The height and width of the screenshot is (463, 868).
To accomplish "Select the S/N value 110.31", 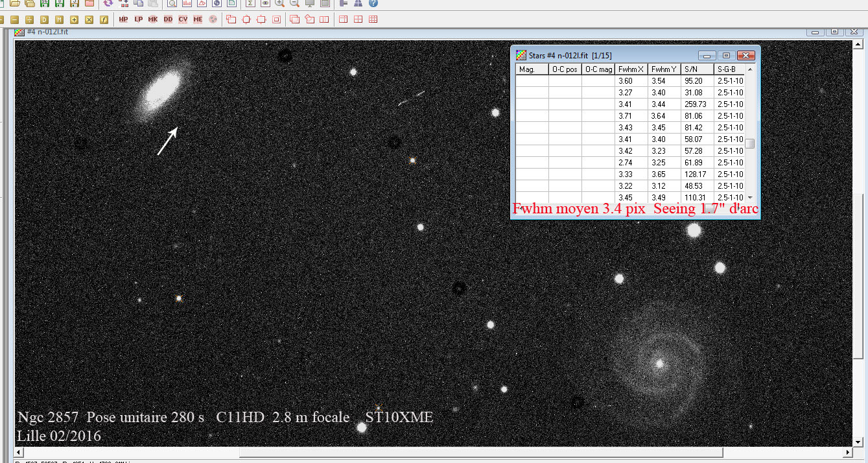I will click(698, 198).
